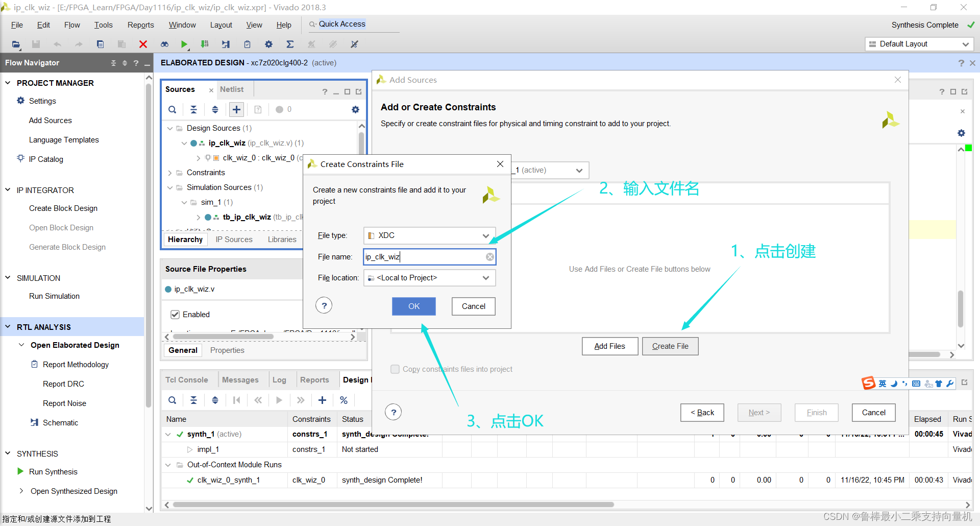This screenshot has width=980, height=526.
Task: Open the Flow menu
Action: [x=72, y=25]
